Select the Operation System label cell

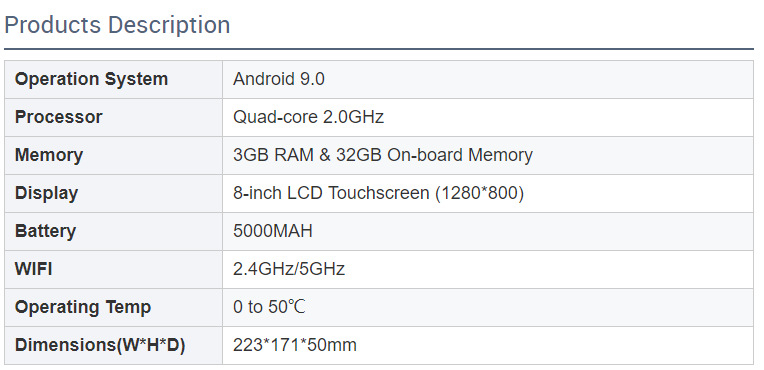point(114,79)
